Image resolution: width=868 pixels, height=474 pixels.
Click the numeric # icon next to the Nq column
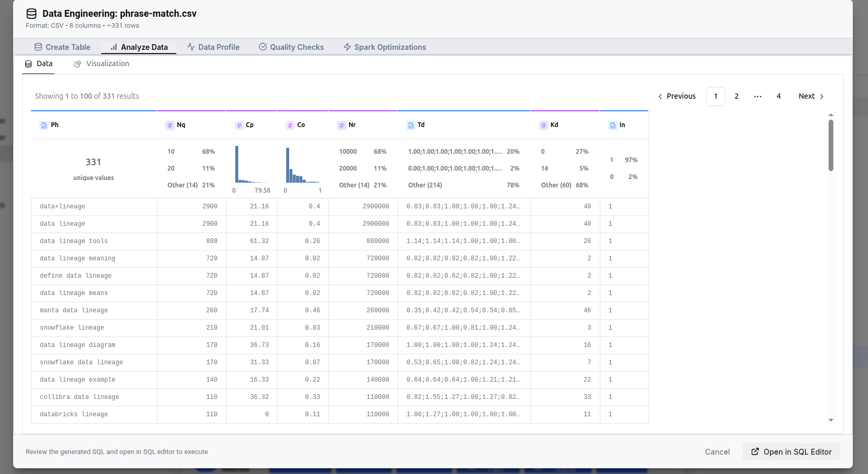pyautogui.click(x=169, y=125)
